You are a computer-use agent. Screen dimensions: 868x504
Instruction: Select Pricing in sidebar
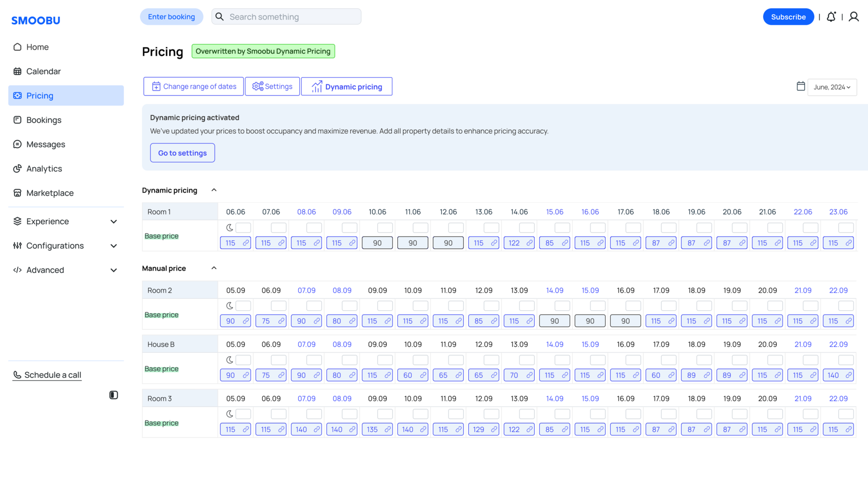66,95
